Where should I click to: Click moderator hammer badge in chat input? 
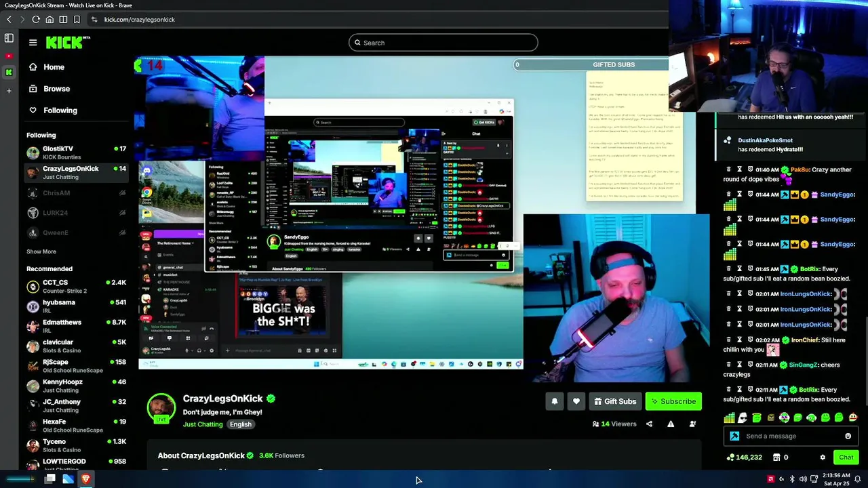coord(734,436)
